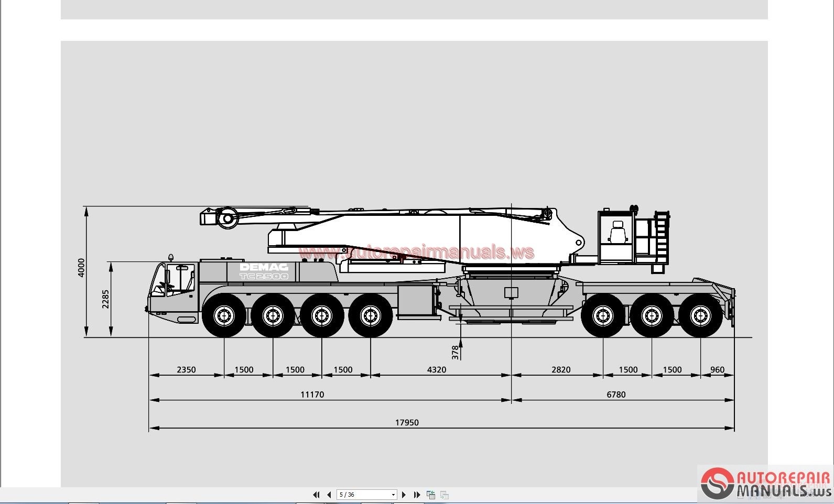This screenshot has width=834, height=504.
Task: Click the 17950 overall length dimension
Action: coord(407,422)
